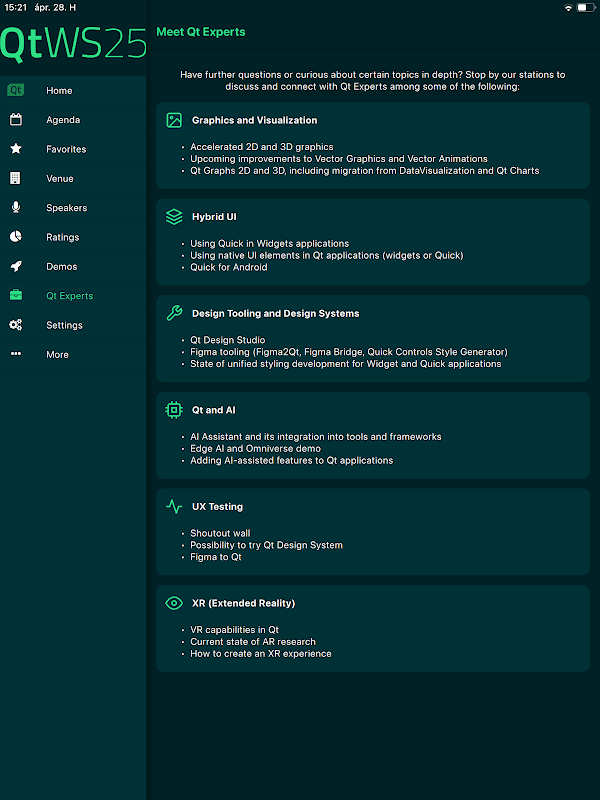Open the Speakers list

coord(73,208)
